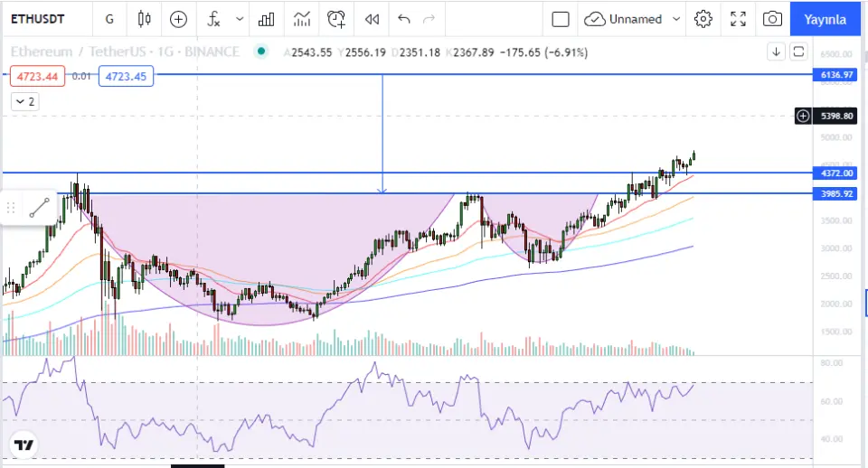Click the compare or add symbol plus icon
The height and width of the screenshot is (468, 868).
click(179, 19)
